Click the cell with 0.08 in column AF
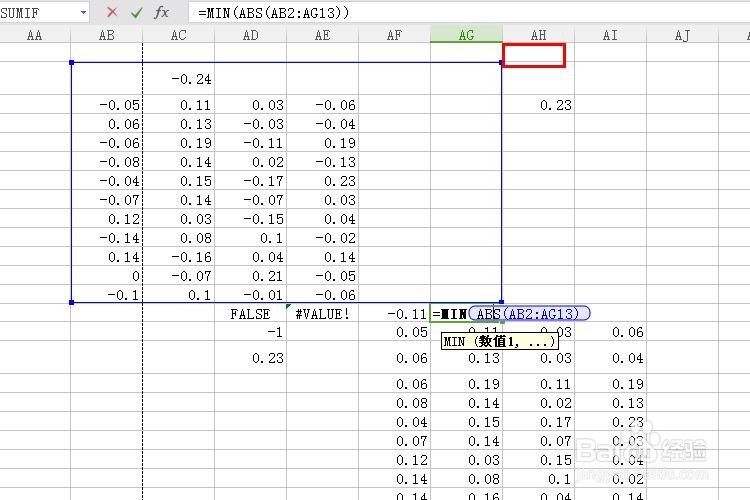 tap(394, 403)
